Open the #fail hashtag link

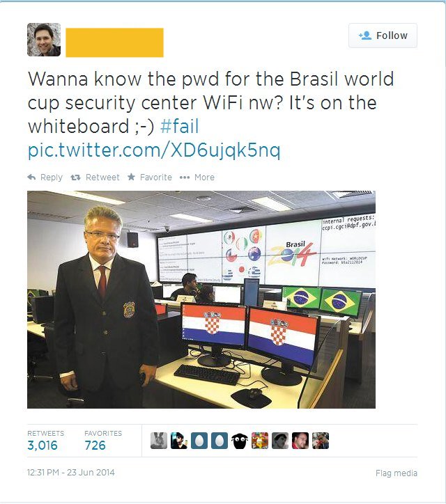(x=180, y=126)
